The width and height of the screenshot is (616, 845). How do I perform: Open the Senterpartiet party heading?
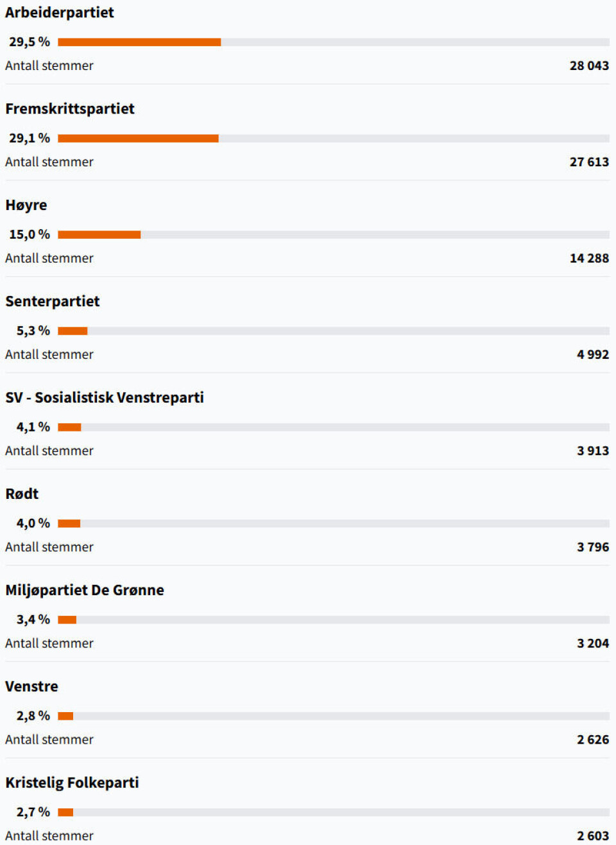click(x=53, y=302)
